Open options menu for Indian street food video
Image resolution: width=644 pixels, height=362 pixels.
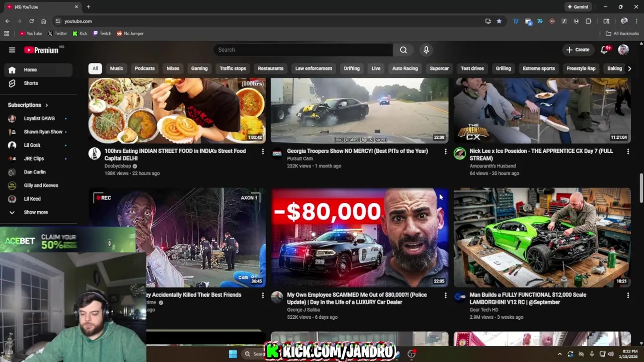(263, 151)
